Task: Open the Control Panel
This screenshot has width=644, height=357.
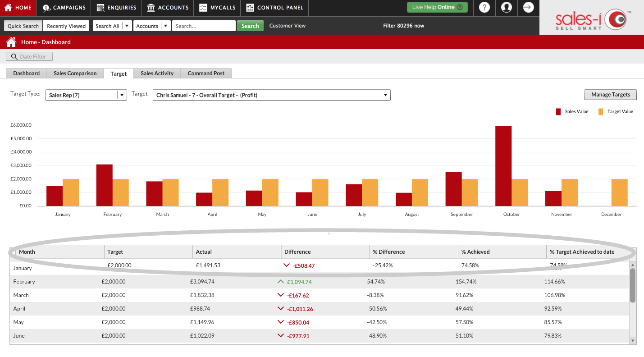Action: pyautogui.click(x=275, y=8)
